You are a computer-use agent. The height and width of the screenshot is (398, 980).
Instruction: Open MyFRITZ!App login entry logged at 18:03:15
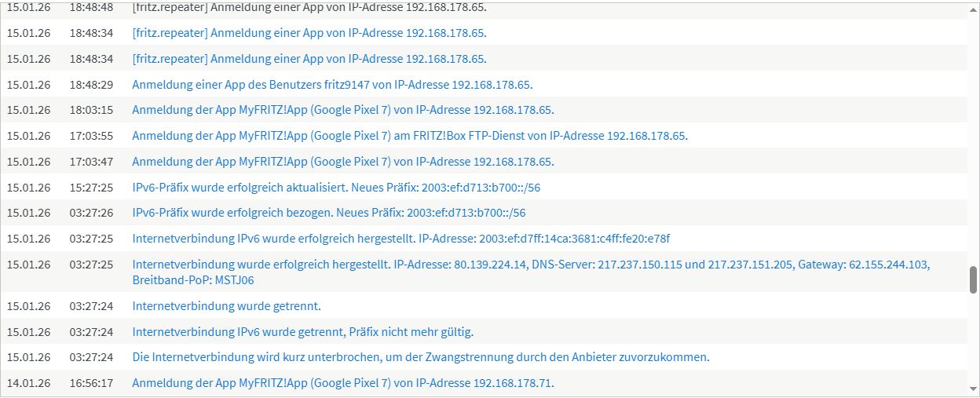[342, 110]
